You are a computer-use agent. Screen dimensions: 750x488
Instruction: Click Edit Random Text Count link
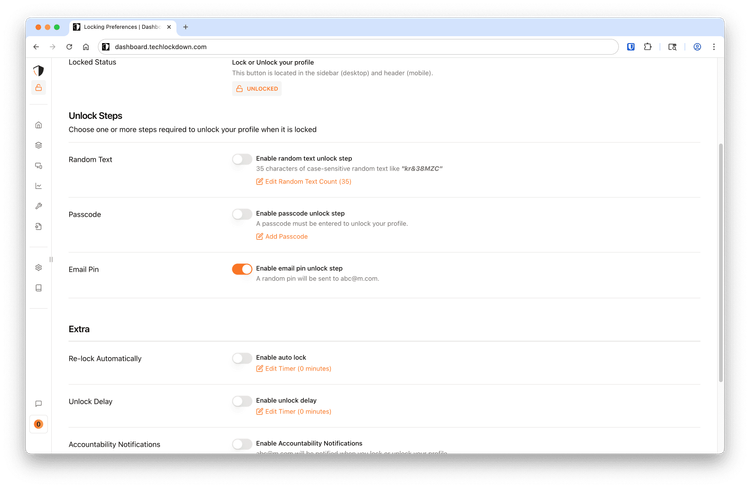coord(303,181)
